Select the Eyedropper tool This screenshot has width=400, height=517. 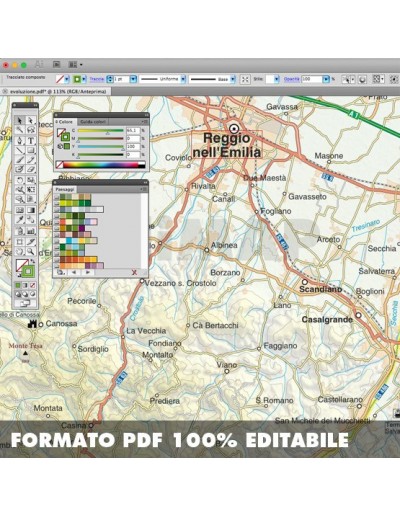20,219
